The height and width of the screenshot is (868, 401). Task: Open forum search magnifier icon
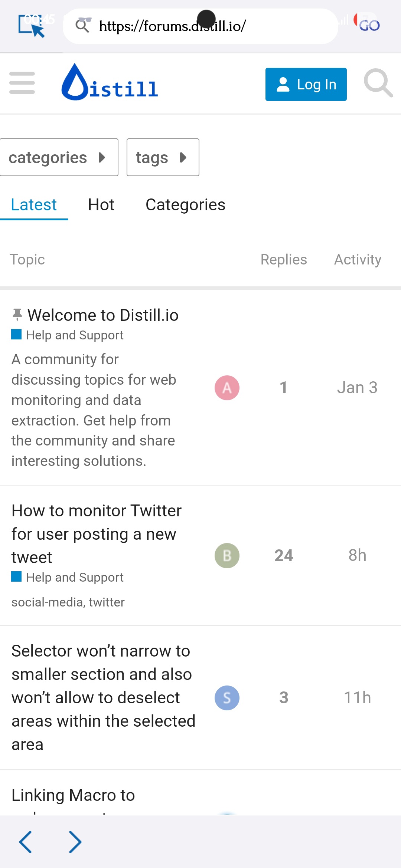[x=378, y=83]
